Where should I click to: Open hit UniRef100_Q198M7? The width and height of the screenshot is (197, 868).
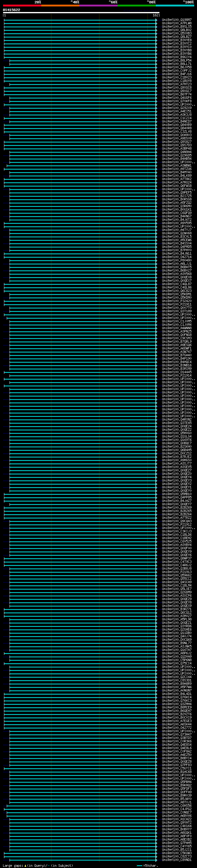(x=176, y=20)
